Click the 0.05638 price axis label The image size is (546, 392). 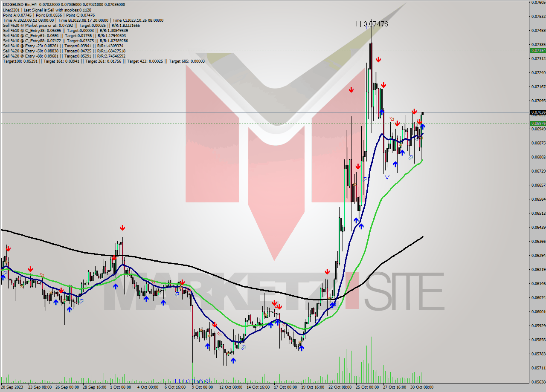click(538, 382)
